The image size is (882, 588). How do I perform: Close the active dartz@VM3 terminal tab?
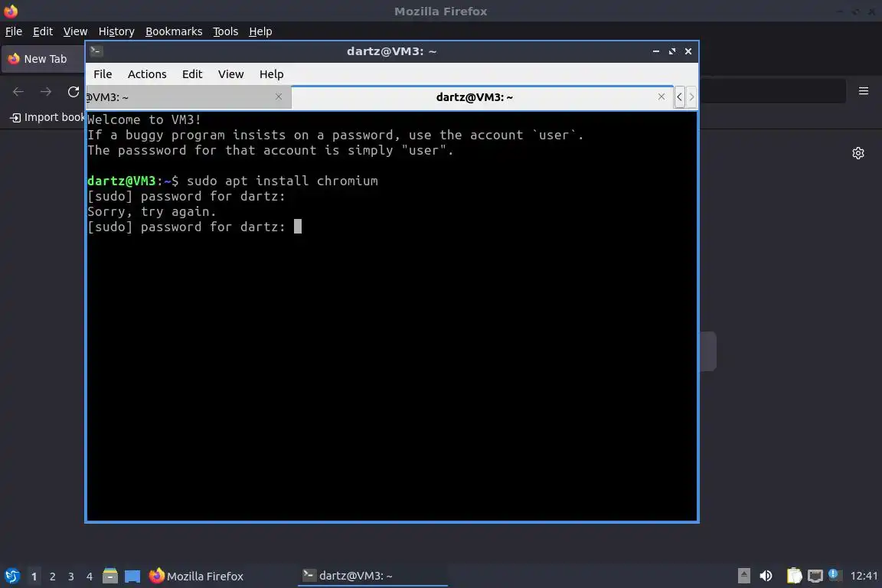(x=661, y=96)
